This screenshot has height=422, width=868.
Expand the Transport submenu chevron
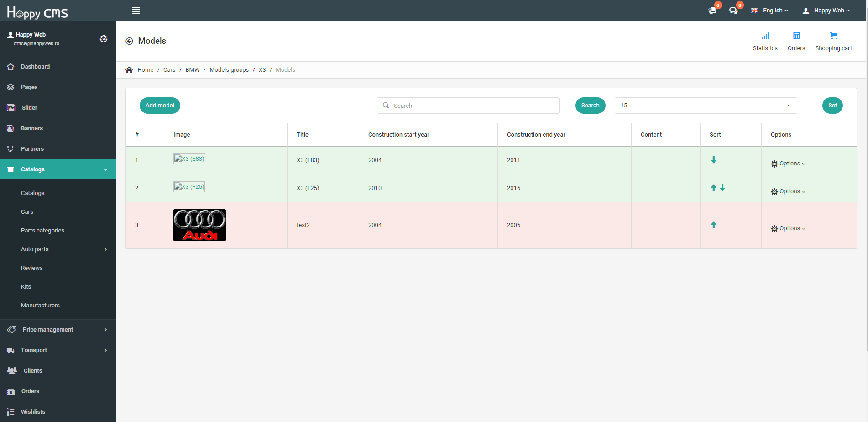point(105,350)
